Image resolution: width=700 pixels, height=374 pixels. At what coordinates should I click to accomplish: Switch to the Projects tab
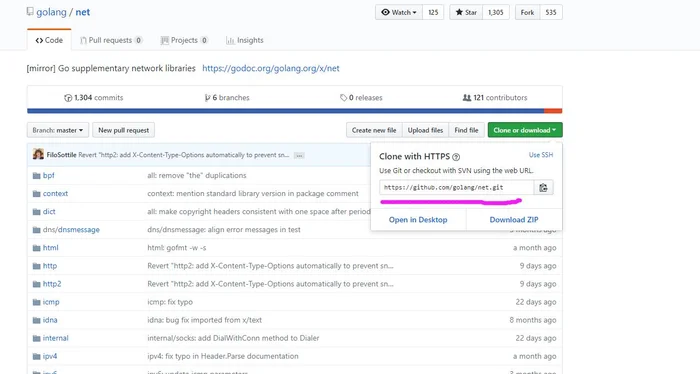pyautogui.click(x=184, y=40)
